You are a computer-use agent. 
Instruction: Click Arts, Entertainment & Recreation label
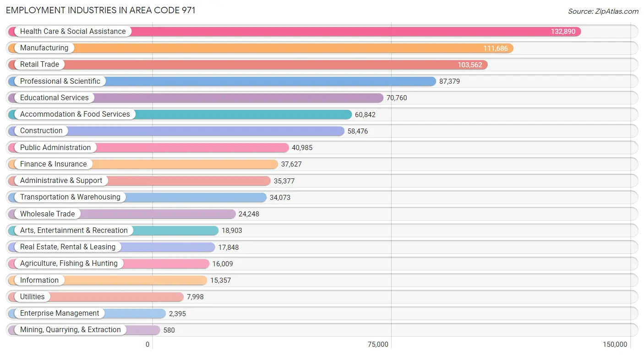tap(74, 230)
